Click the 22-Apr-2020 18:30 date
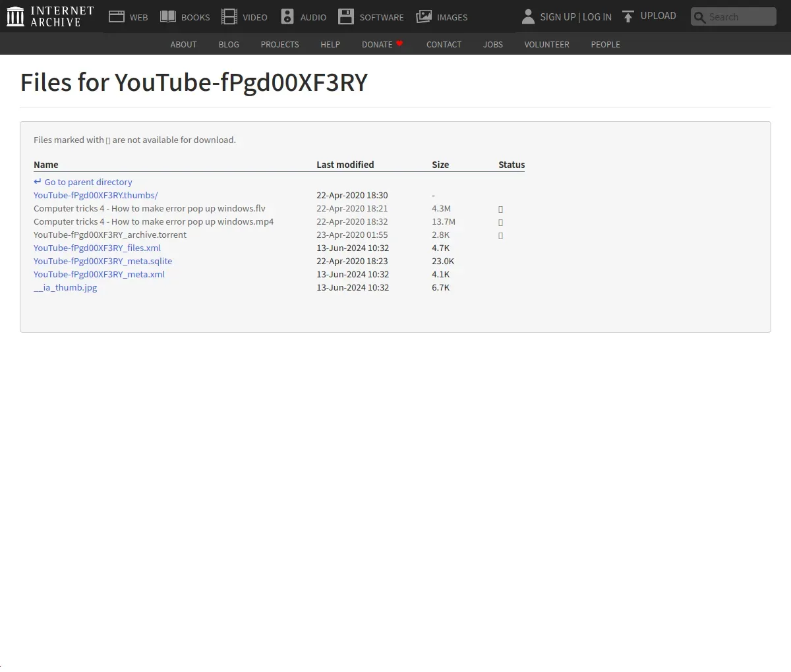791x672 pixels. click(352, 195)
